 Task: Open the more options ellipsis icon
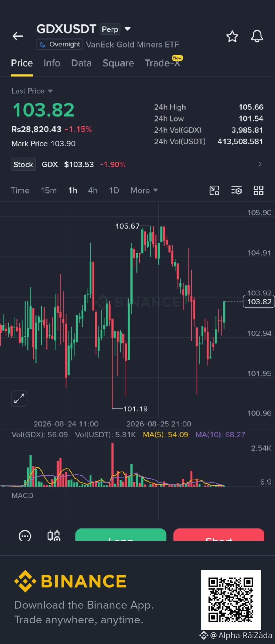point(25,535)
